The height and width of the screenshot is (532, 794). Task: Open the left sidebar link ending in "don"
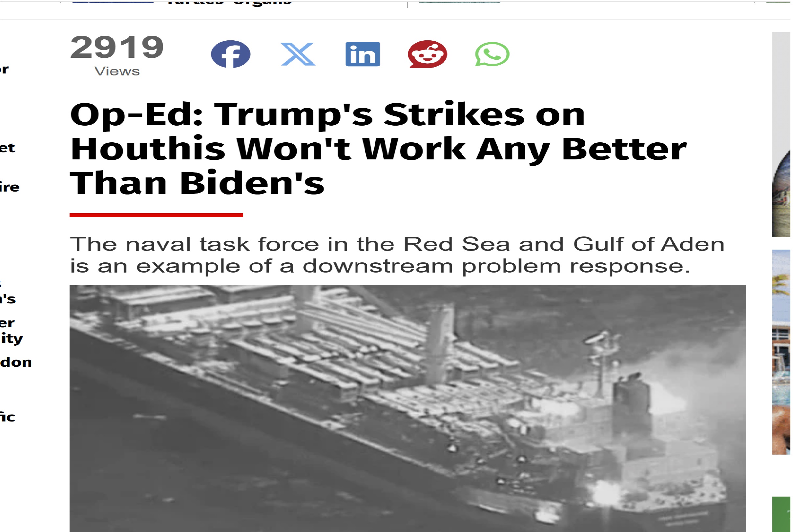[16, 362]
